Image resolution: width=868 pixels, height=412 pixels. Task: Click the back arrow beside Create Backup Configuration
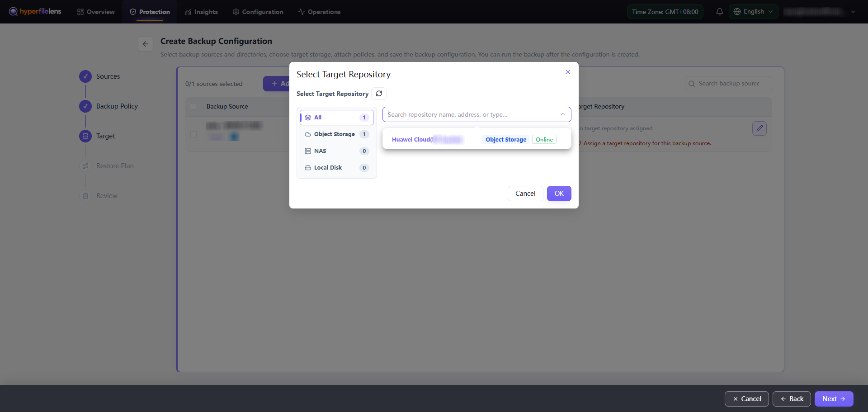[x=146, y=44]
